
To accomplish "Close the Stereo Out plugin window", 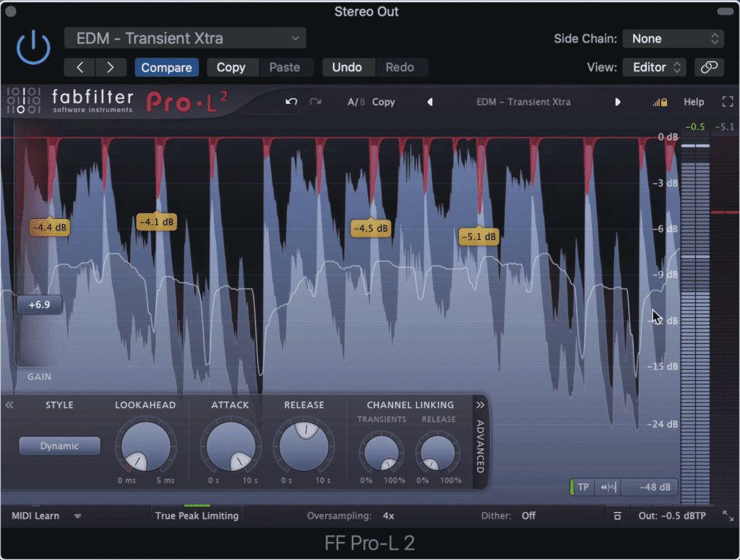I will coord(10,12).
